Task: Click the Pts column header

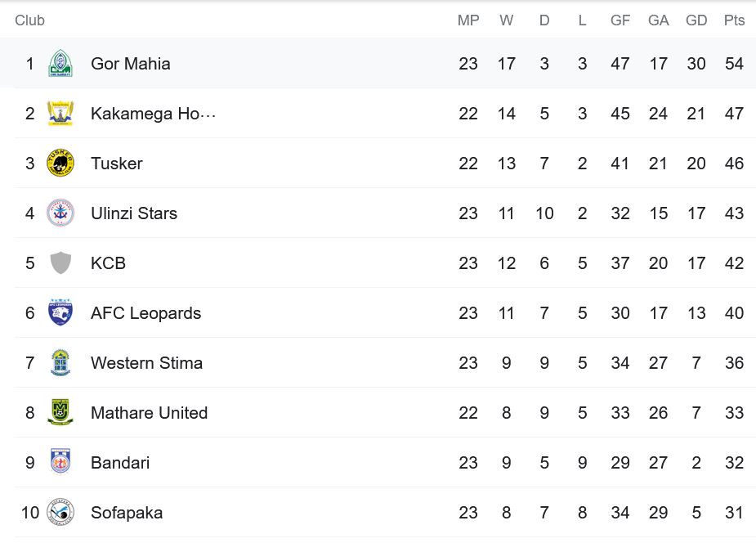Action: pyautogui.click(x=734, y=20)
